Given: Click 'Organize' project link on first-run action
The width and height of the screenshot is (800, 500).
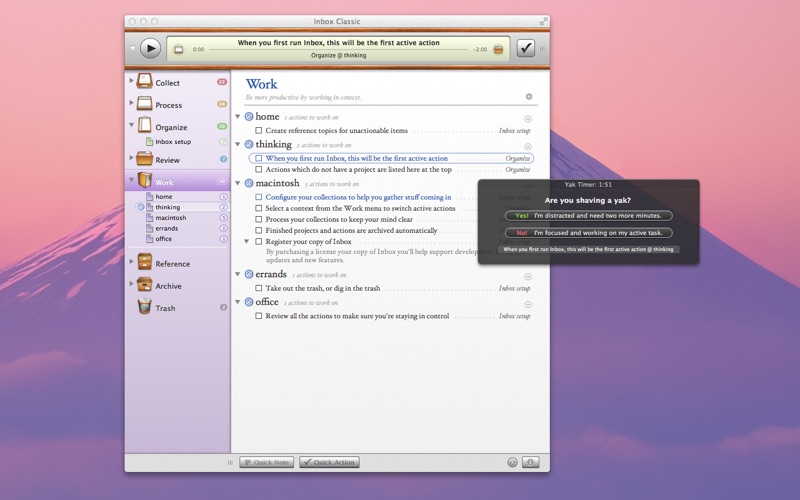Looking at the screenshot, I should [x=517, y=158].
